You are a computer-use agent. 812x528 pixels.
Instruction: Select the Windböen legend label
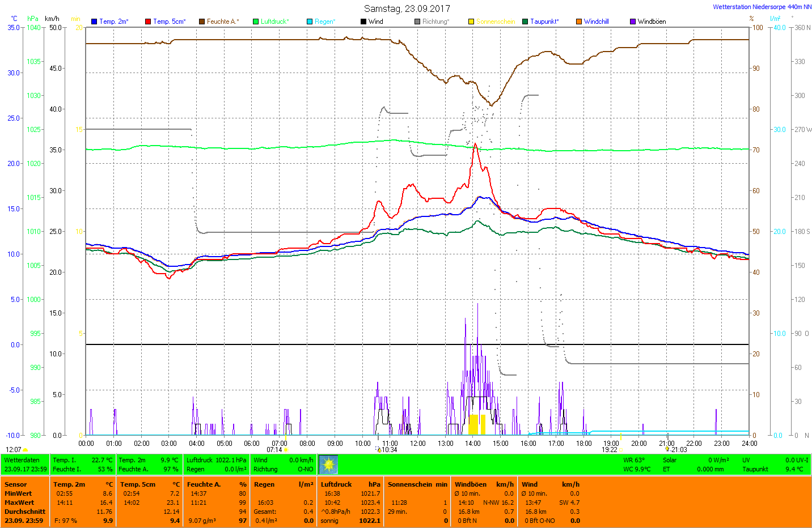click(x=652, y=22)
